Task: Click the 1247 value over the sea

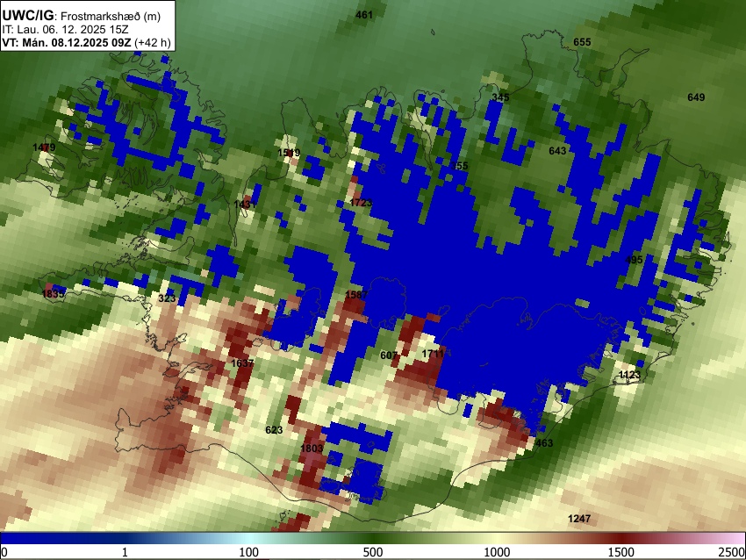Action: point(579,518)
